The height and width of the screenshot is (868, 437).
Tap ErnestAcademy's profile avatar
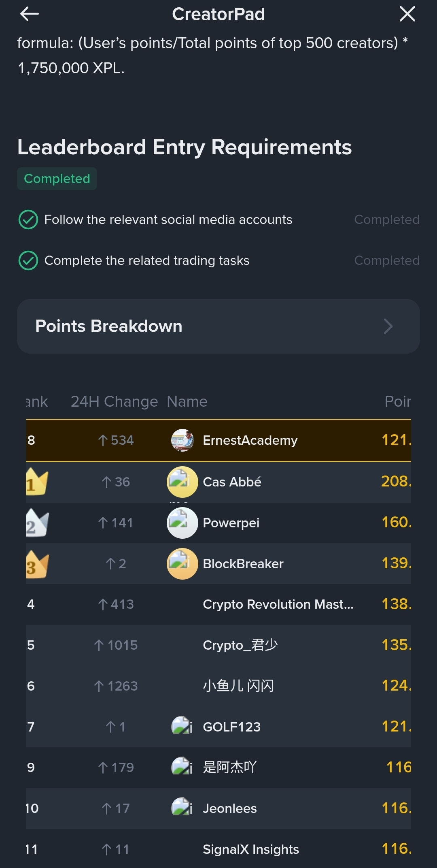[x=182, y=440]
